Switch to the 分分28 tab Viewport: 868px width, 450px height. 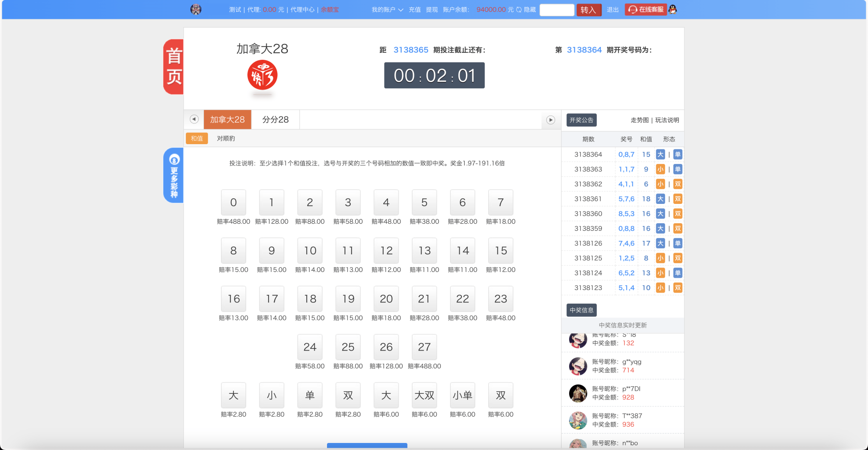275,119
